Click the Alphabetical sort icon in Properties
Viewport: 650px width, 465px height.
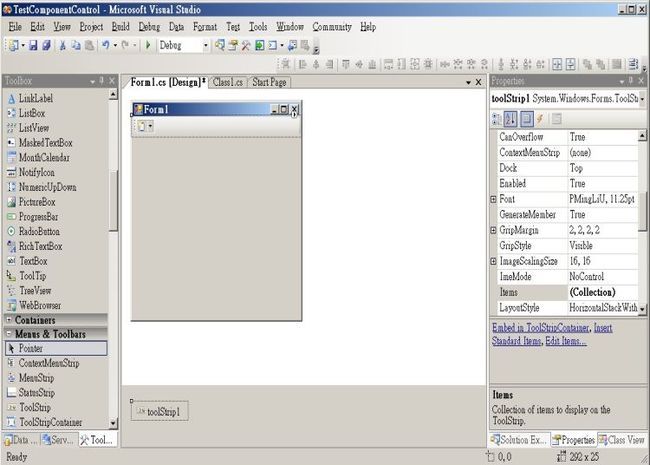click(510, 119)
